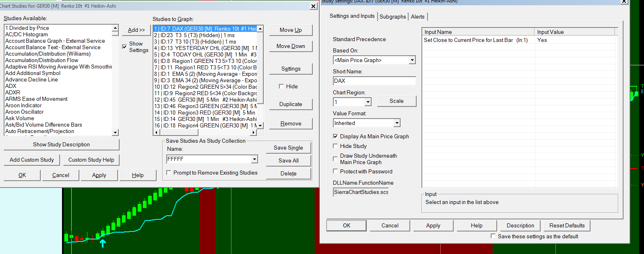Click OK in Chart Studies window

point(22,175)
